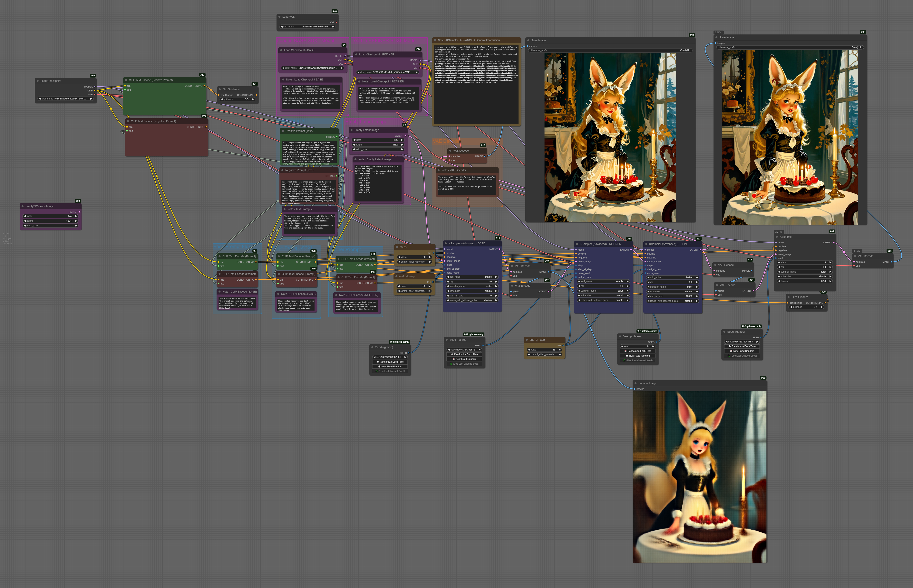Decrease height value in EmptySD3LatentImage node
Screen dimensions: 913x588
coord(25,221)
